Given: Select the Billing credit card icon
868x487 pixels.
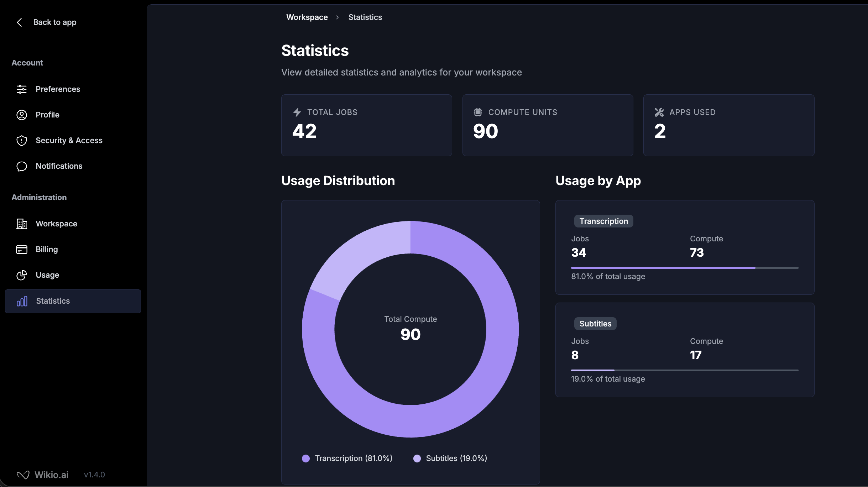Looking at the screenshot, I should pyautogui.click(x=22, y=249).
